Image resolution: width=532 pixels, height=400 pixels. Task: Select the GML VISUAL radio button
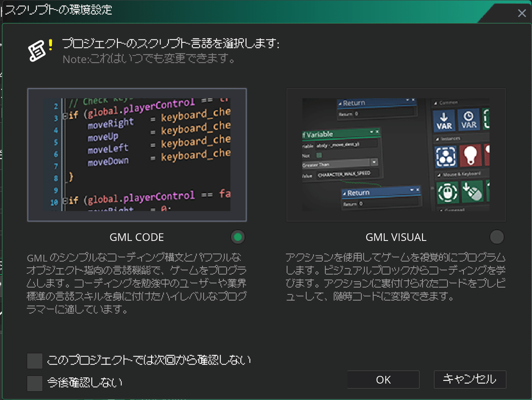pyautogui.click(x=497, y=237)
